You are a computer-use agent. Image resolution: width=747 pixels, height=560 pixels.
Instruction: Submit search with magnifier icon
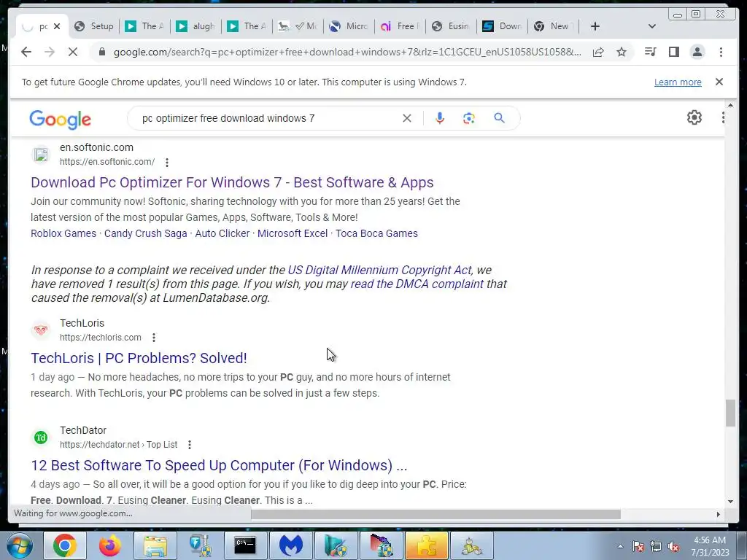499,118
